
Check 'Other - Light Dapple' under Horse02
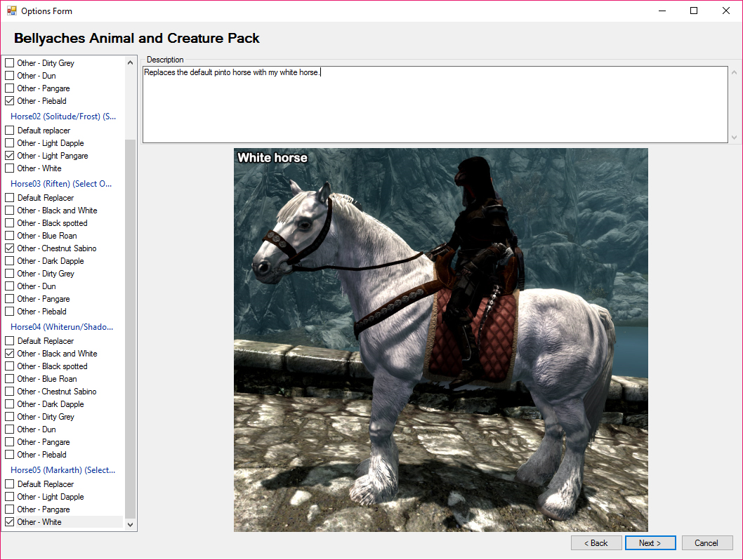point(9,143)
